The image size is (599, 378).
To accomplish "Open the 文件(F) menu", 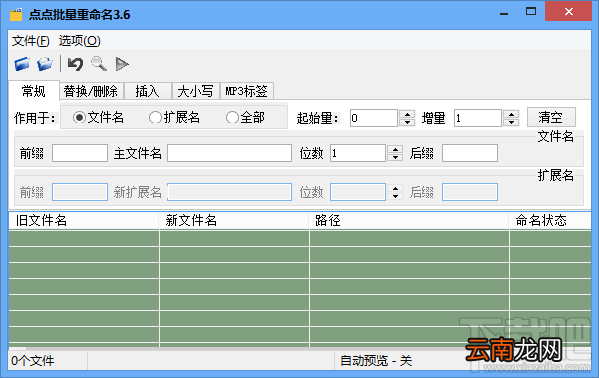I will click(31, 41).
